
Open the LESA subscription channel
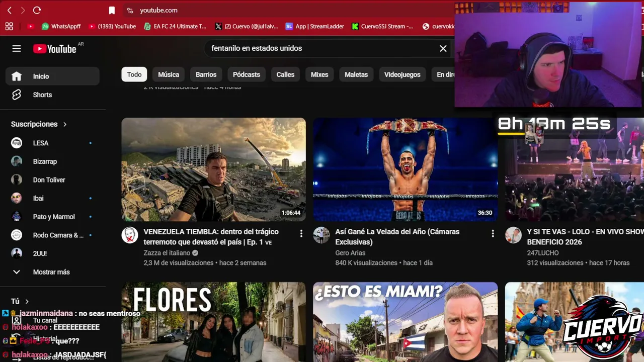(x=52, y=143)
